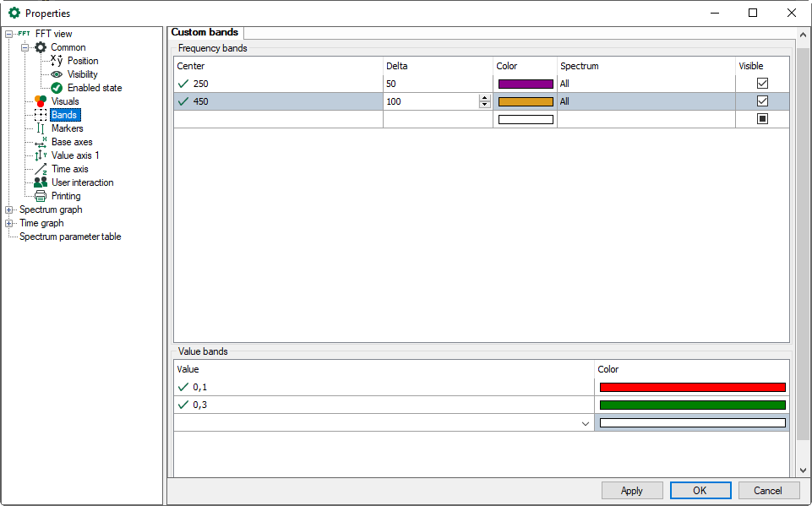Click the Printing printer icon
Viewport: 812px width, 506px height.
41,196
